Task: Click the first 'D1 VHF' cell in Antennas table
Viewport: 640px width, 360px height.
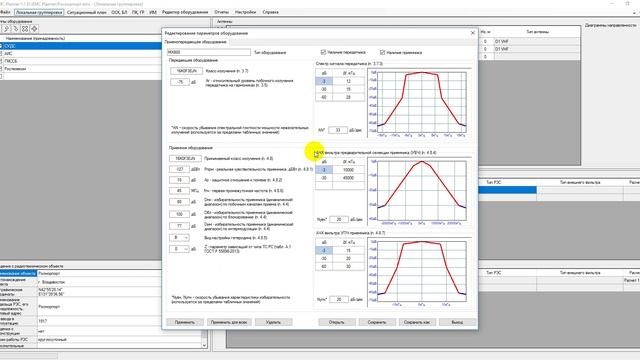Action: pyautogui.click(x=536, y=42)
